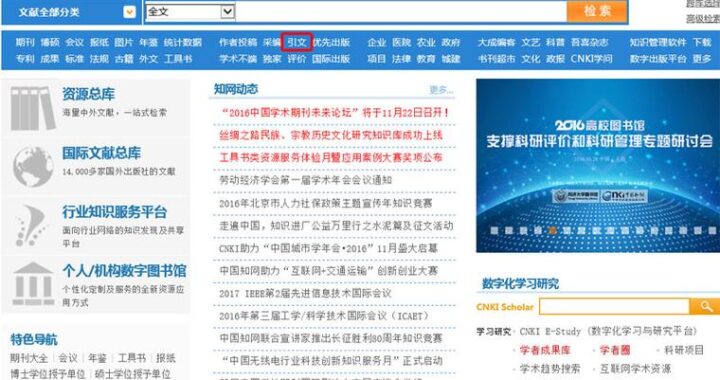
Task: Open the 2017 IEEE第2届先进信息技术国际会议 item
Action: [305, 293]
